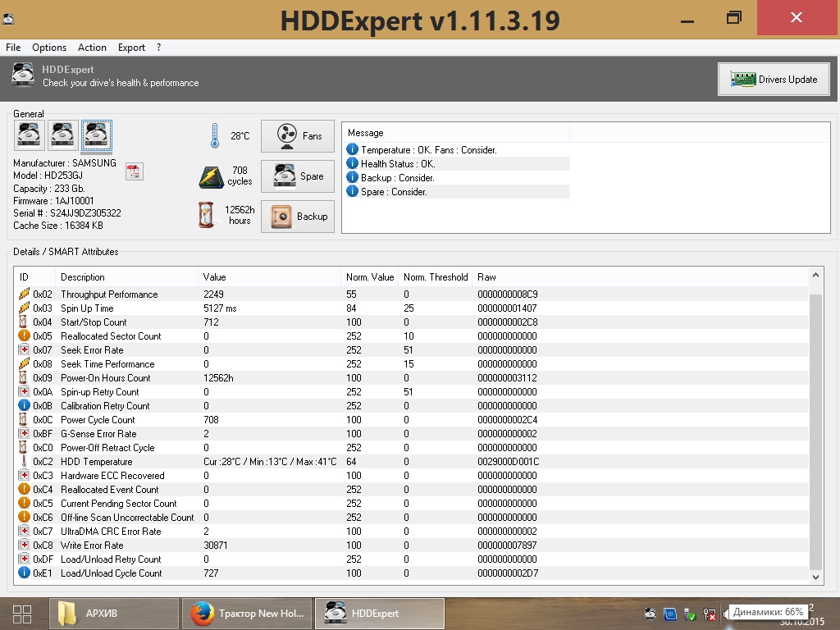
Task: Select the Start/Stop Count row text
Action: click(94, 322)
